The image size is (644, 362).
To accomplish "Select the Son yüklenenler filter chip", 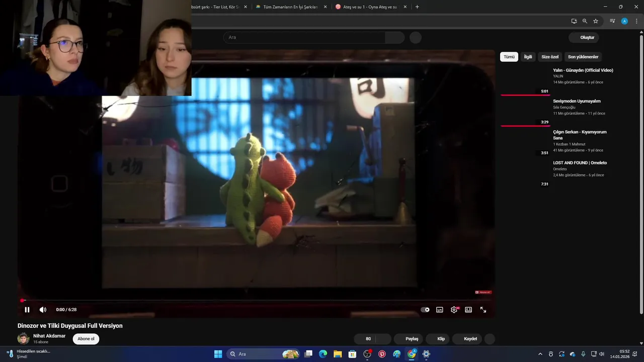I will click(583, 57).
